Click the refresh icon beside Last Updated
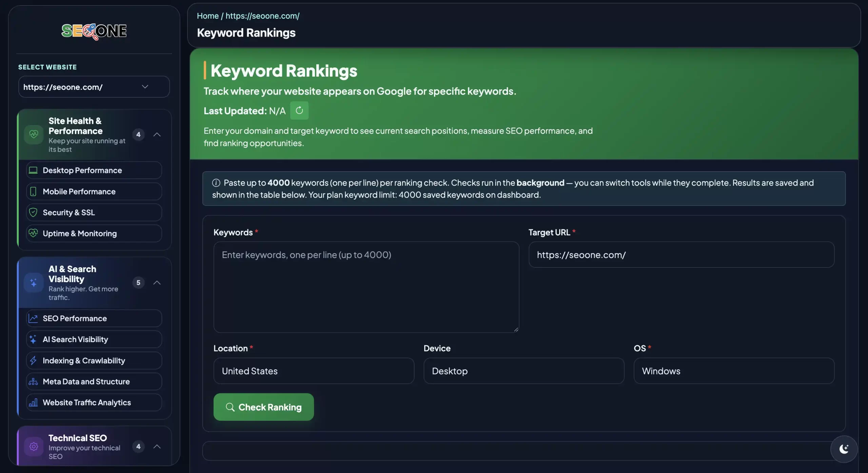 pos(299,110)
